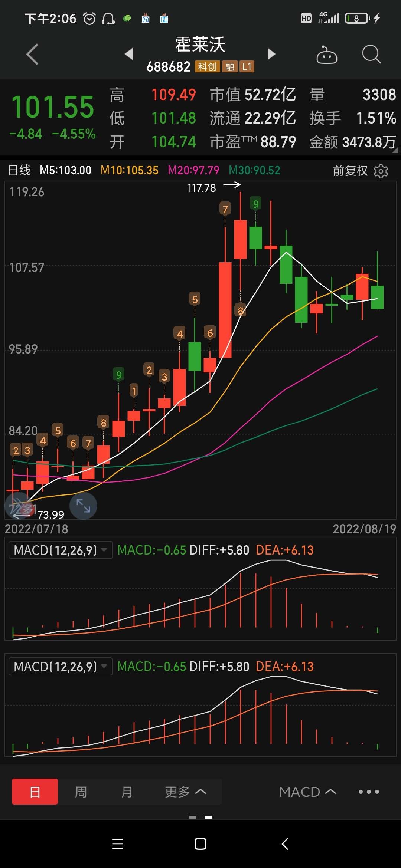Screen dimensions: 401x868
Task: Expand the 更多 period options
Action: click(x=185, y=792)
